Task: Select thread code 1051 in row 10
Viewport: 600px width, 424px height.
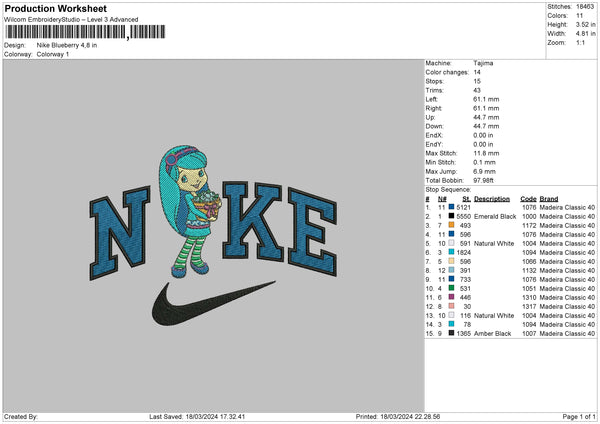Action: (x=529, y=289)
